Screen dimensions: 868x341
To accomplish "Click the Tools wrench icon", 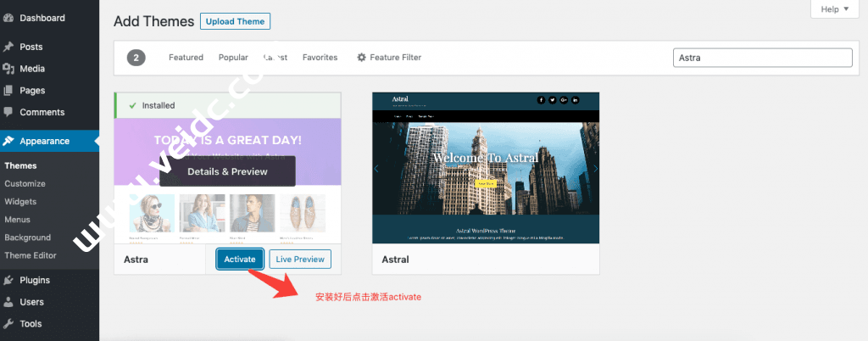I will pos(8,323).
